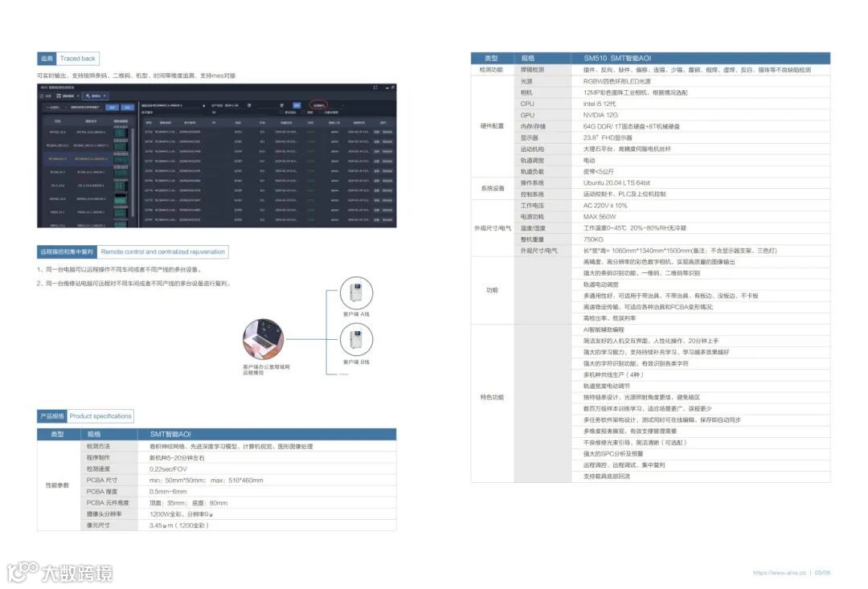Screen dimensions: 868x589
Task: Click the min: 50mm*50mm max: 510*460mm cell
Action: point(267,481)
